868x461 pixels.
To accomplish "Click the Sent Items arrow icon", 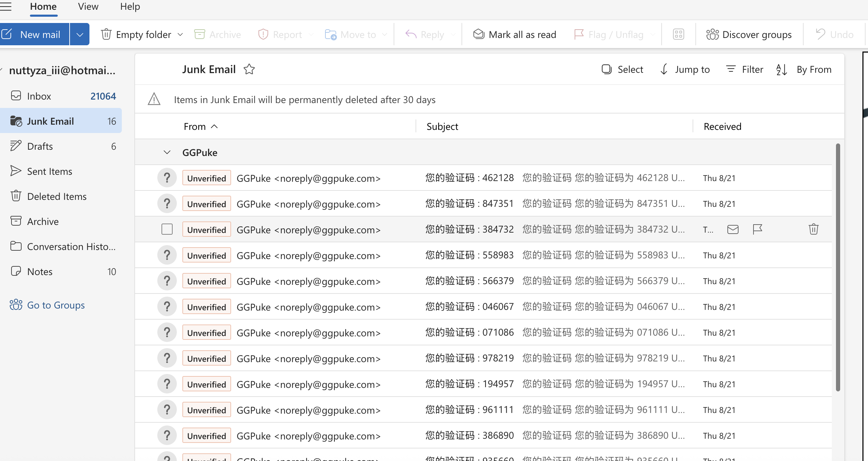I will [x=16, y=171].
